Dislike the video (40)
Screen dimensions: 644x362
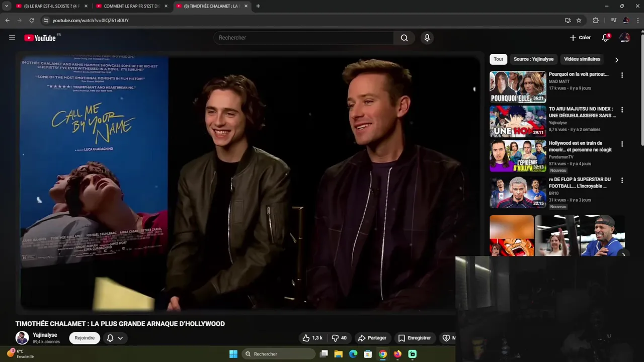tap(340, 338)
